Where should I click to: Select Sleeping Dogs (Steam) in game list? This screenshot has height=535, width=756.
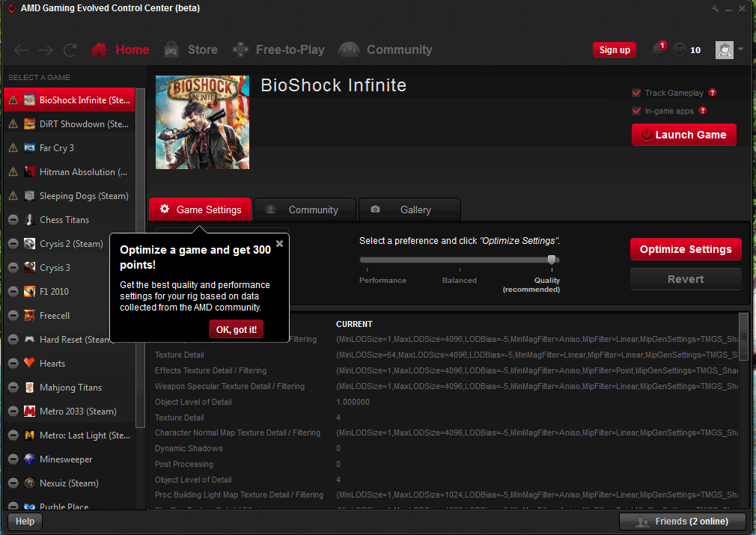tap(70, 196)
